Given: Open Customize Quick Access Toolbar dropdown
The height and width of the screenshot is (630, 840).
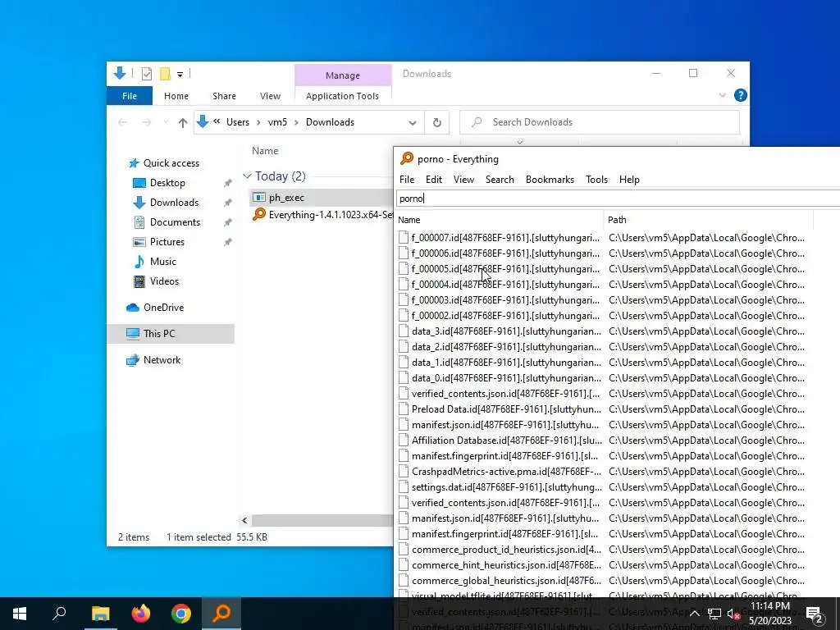Looking at the screenshot, I should pos(180,75).
